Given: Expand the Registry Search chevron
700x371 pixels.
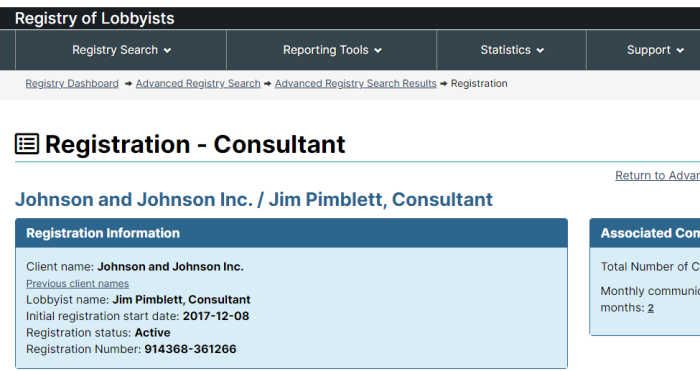Looking at the screenshot, I should tap(167, 50).
